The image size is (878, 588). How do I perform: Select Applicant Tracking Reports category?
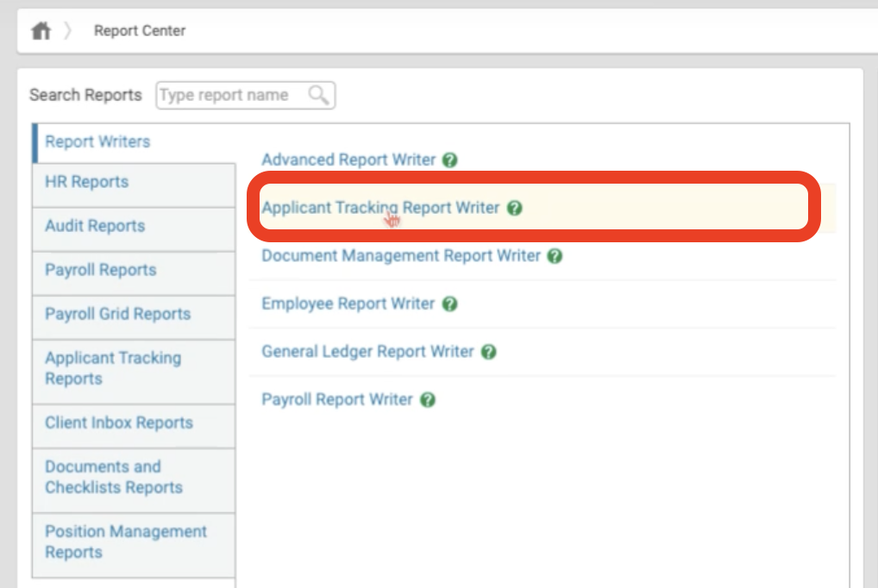(112, 368)
